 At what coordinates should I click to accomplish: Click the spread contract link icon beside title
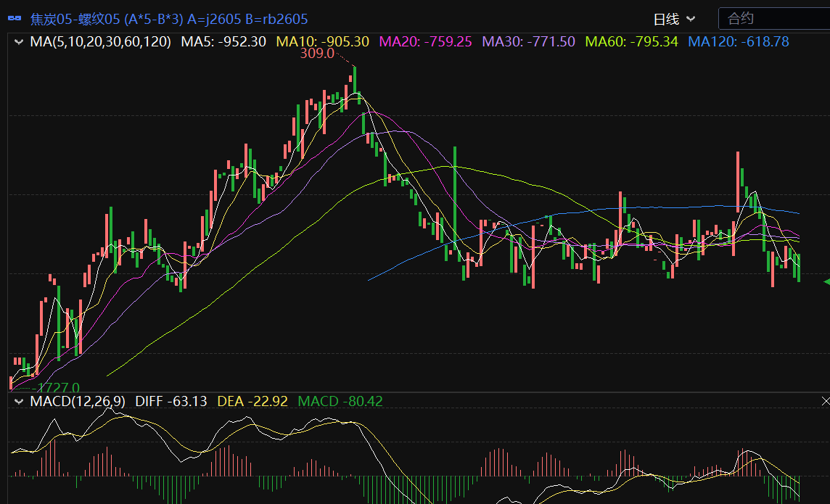click(15, 19)
